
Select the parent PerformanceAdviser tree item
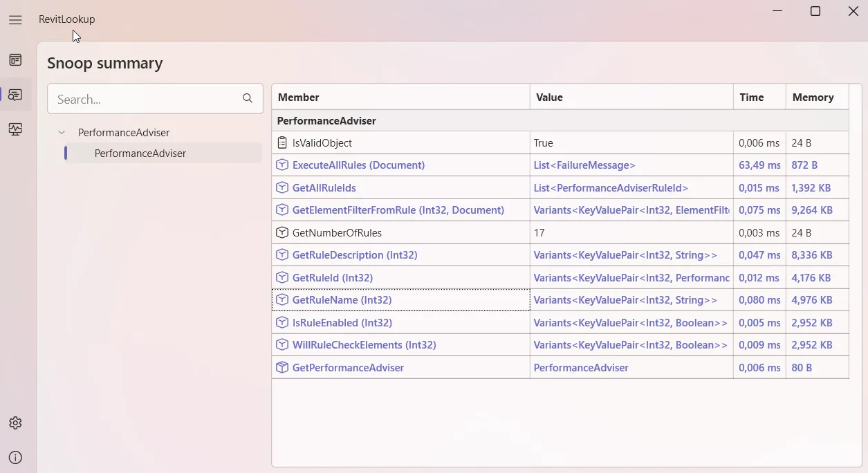click(x=124, y=133)
